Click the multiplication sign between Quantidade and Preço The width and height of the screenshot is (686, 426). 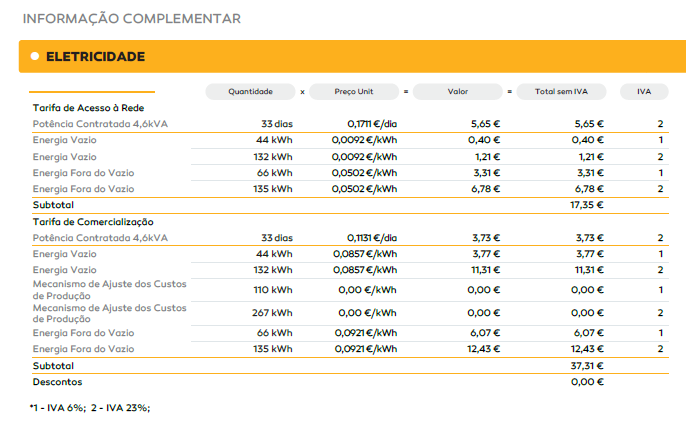click(302, 91)
